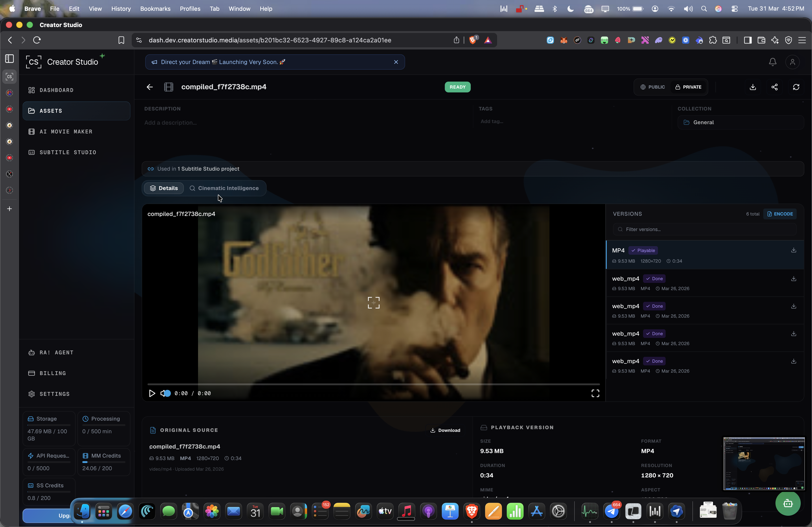Click Download under Original Source
This screenshot has height=527, width=812.
[445, 430]
